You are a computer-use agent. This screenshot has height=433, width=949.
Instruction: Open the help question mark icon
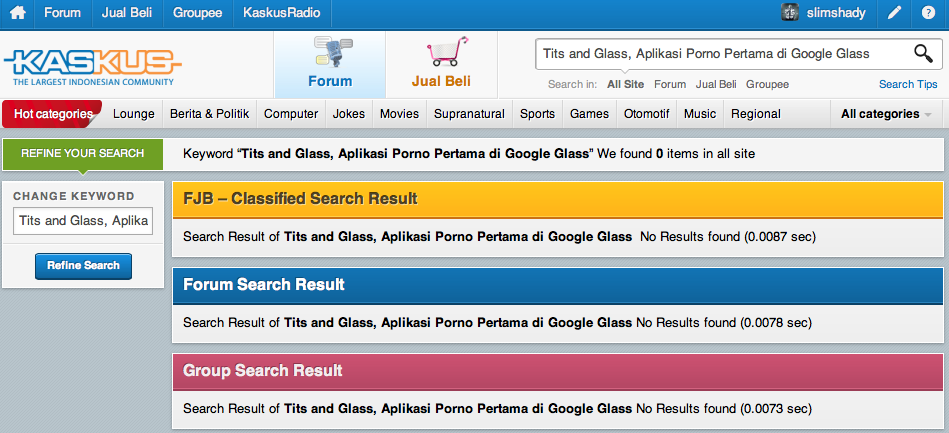click(x=928, y=14)
